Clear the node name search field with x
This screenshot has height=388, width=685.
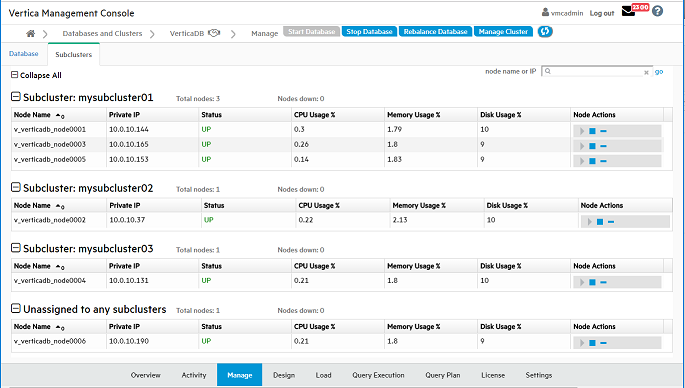point(646,73)
